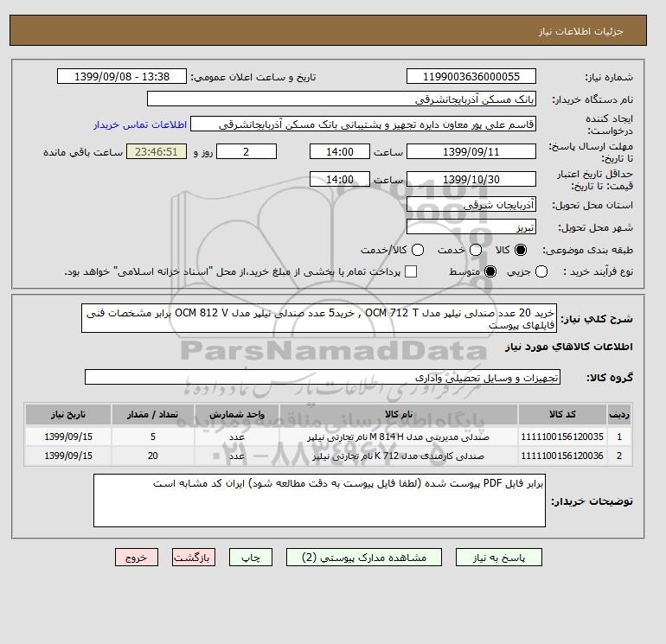Click need date in row 2

(x=68, y=456)
